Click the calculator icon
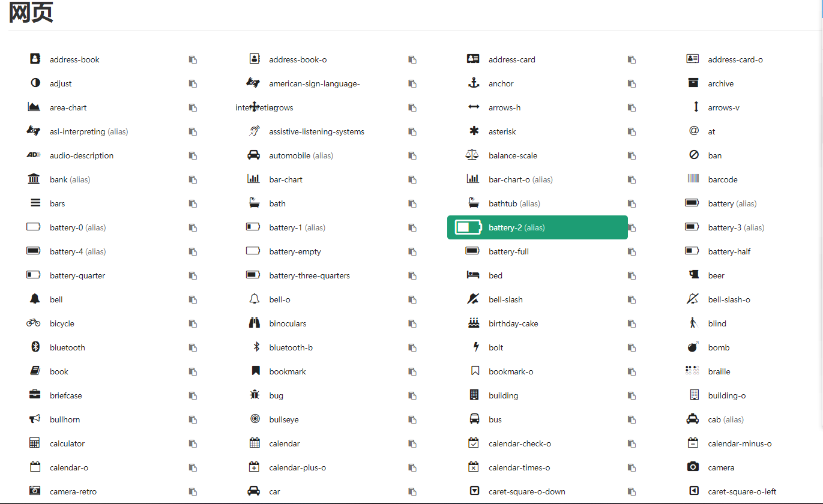The image size is (823, 504). 35,443
